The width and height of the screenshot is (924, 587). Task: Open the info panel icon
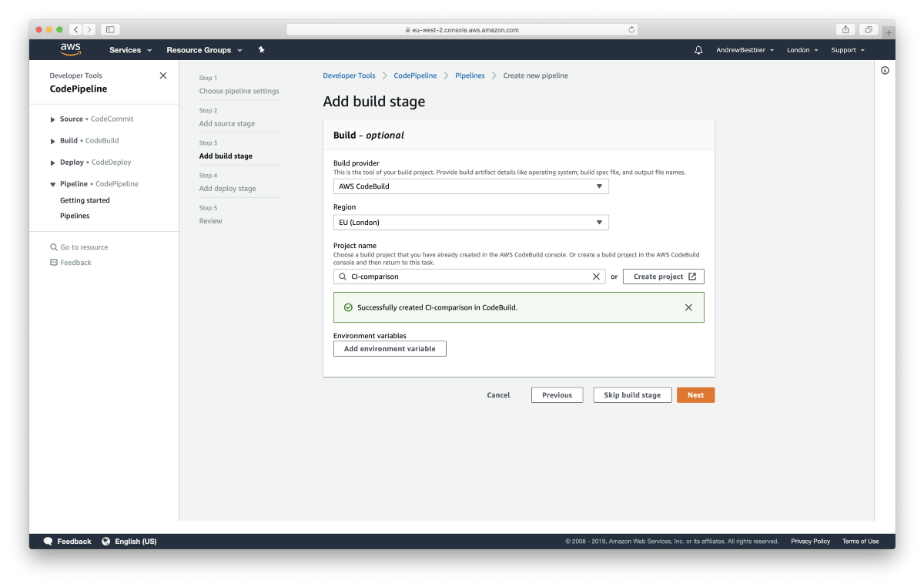885,70
